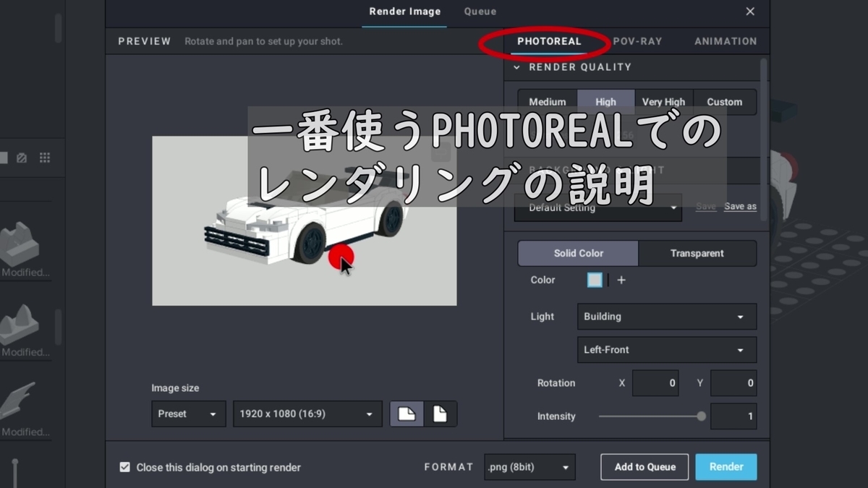Select the Render Image tab
The width and height of the screenshot is (868, 488).
404,12
